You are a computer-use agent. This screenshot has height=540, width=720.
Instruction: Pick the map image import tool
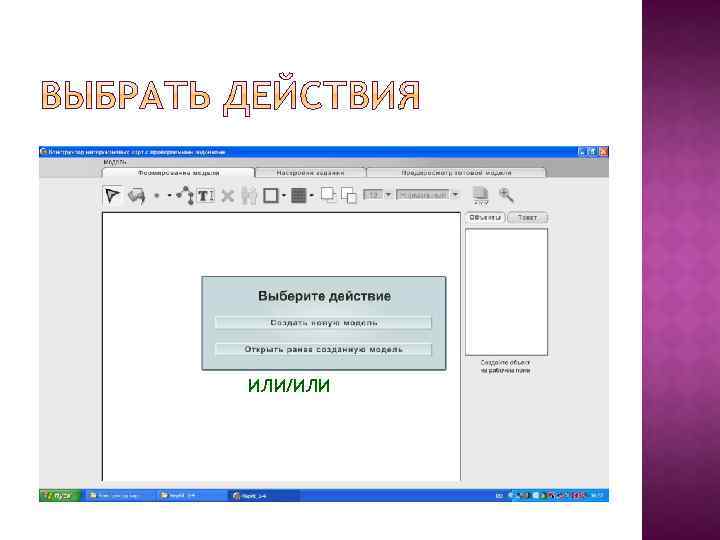(x=136, y=196)
